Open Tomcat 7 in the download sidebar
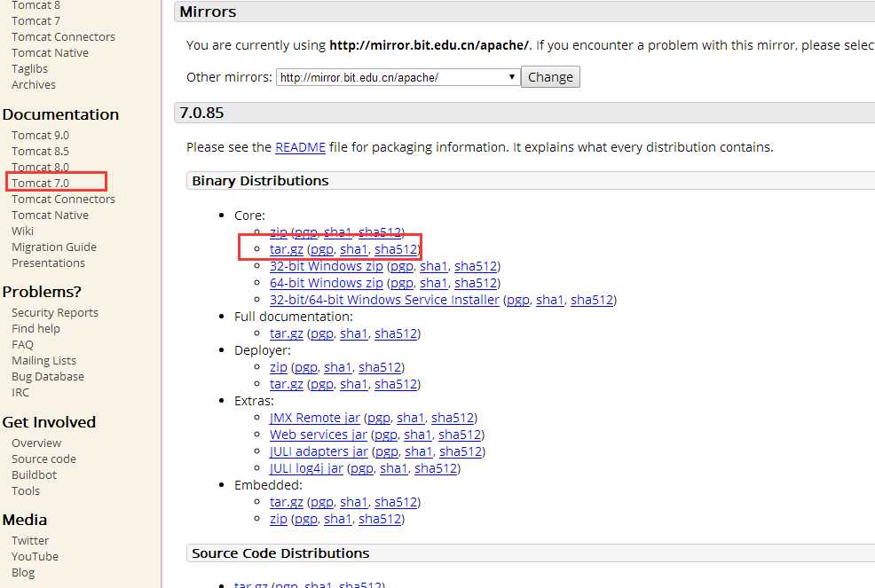Image resolution: width=875 pixels, height=588 pixels. (x=35, y=20)
